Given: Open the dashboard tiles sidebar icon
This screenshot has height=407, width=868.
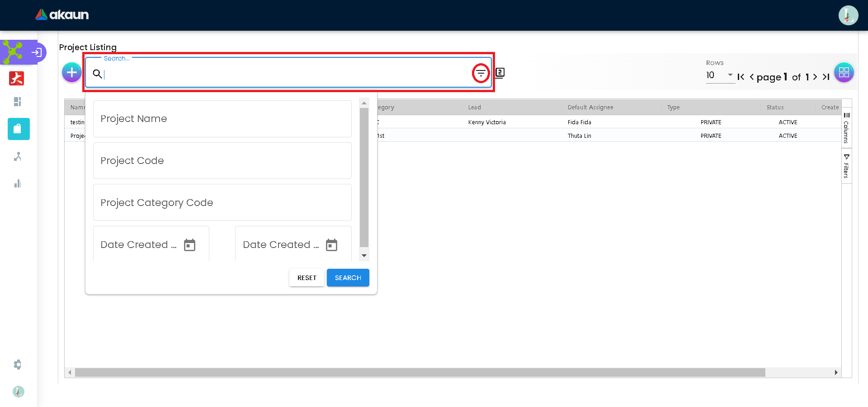Looking at the screenshot, I should click(18, 102).
